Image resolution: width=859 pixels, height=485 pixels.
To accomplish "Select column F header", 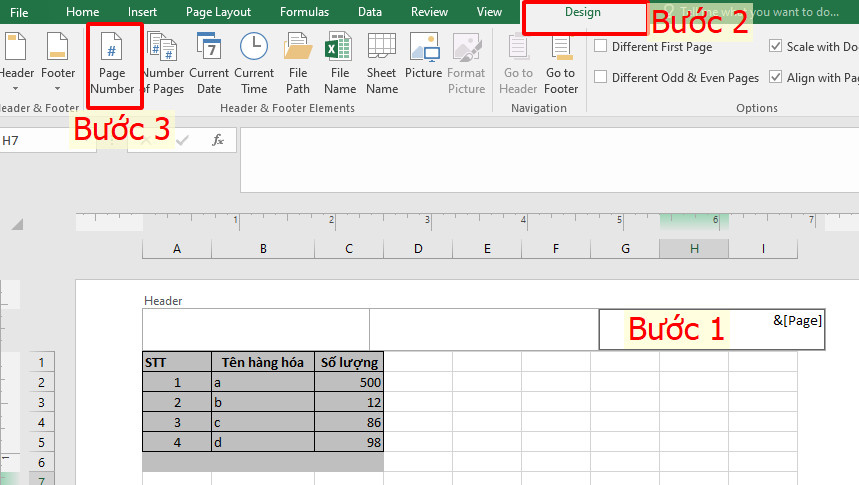I will click(556, 249).
